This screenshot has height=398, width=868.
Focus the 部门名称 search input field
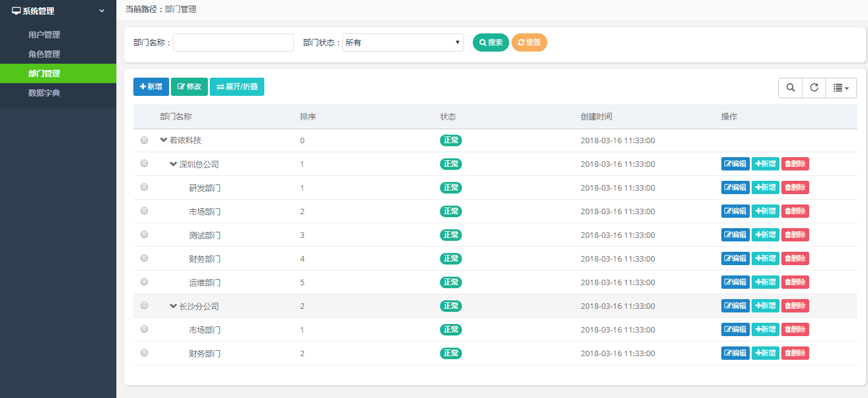click(233, 42)
